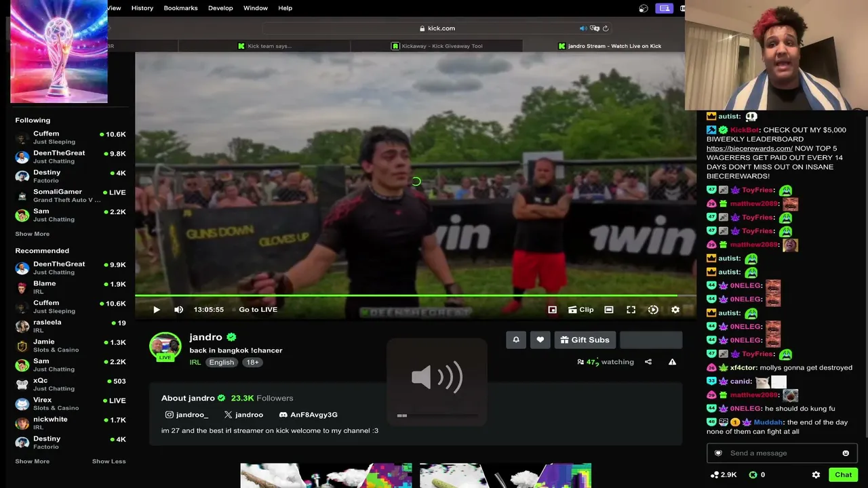Click translate page icon in address bar
The width and height of the screenshot is (868, 488).
[x=595, y=28]
